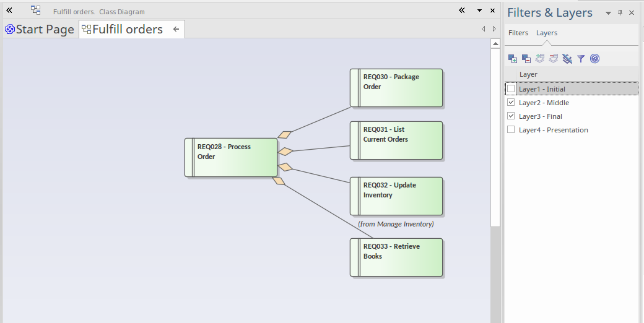Open the diagram toolbar dropdown arrow

pyautogui.click(x=479, y=11)
